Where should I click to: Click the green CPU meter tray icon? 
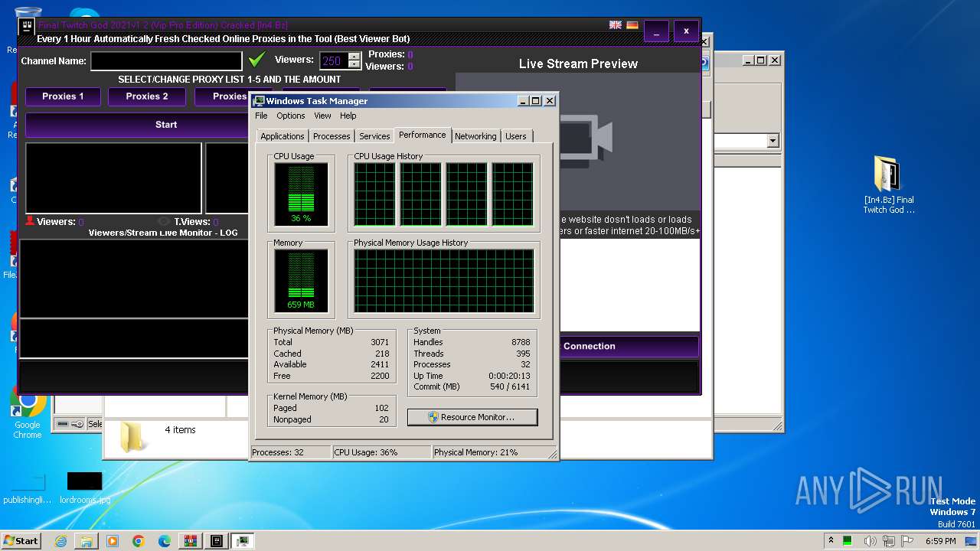[848, 541]
